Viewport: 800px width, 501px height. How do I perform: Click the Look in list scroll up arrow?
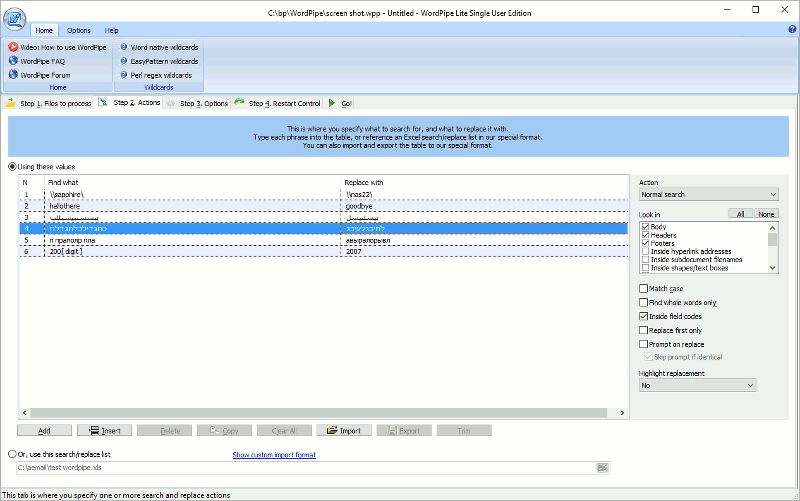pyautogui.click(x=772, y=228)
